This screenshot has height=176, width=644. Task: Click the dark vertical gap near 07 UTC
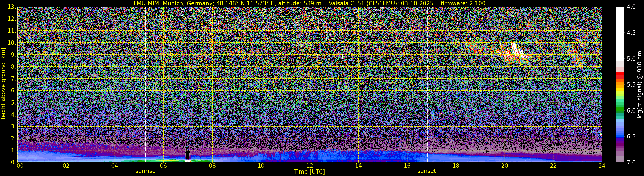[x=187, y=154]
